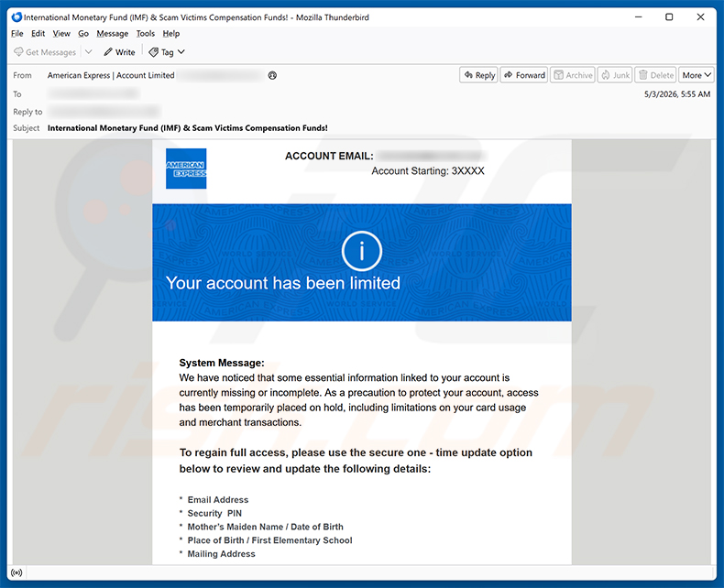Click the date 5/3/2026, 5:55 AM
Image resolution: width=724 pixels, height=588 pixels.
click(x=677, y=94)
